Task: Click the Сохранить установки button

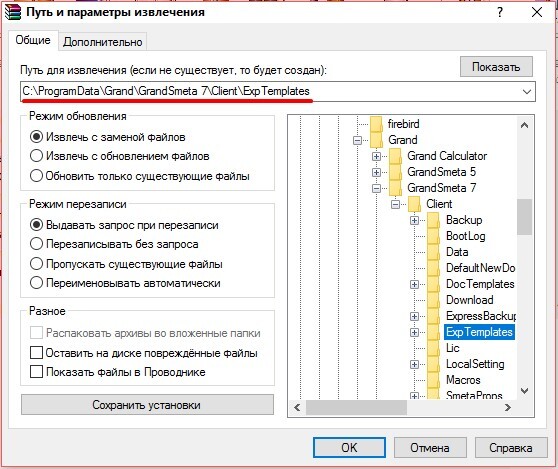Action: 147,405
